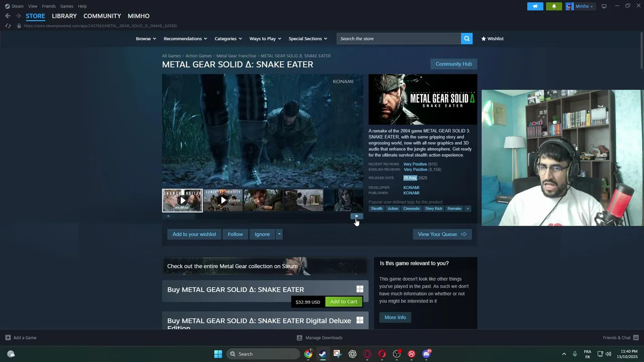Open the MIMHO profile tab
The image size is (644, 362).
pos(138,16)
